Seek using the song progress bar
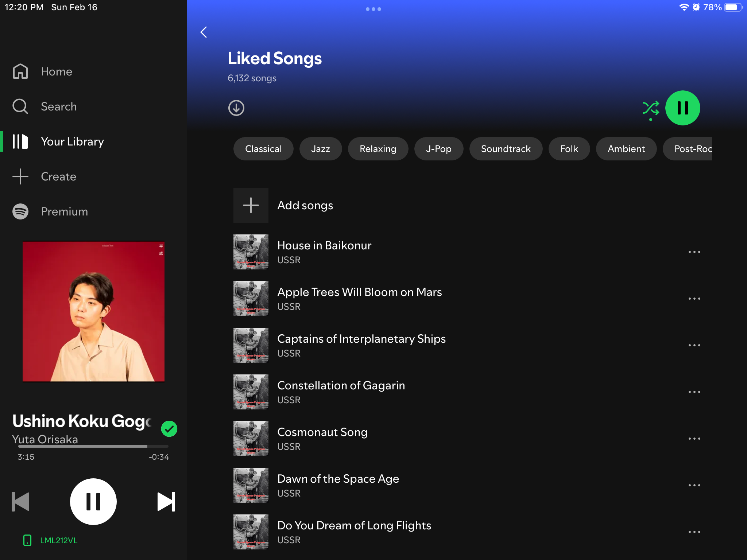The height and width of the screenshot is (560, 747). [x=93, y=446]
